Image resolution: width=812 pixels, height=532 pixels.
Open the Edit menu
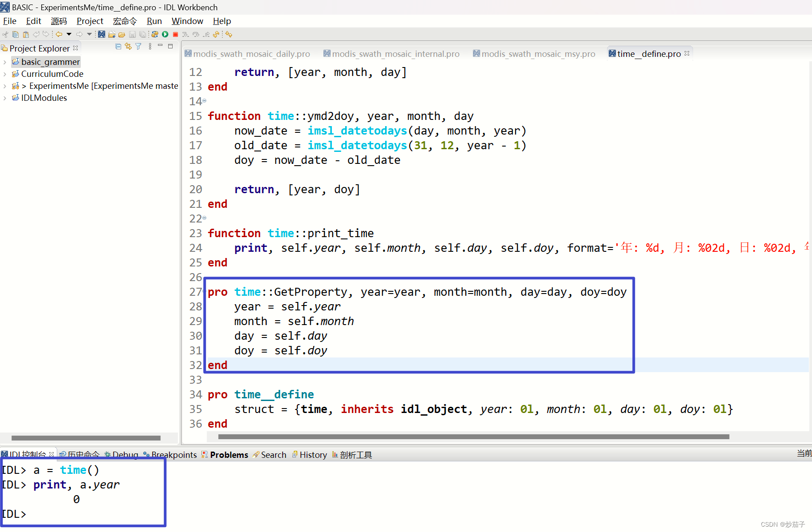pos(34,21)
